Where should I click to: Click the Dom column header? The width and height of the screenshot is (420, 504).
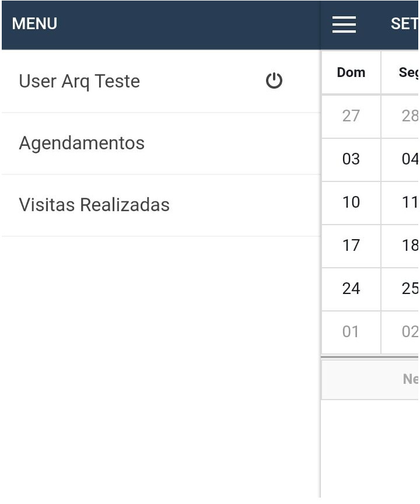pyautogui.click(x=351, y=73)
